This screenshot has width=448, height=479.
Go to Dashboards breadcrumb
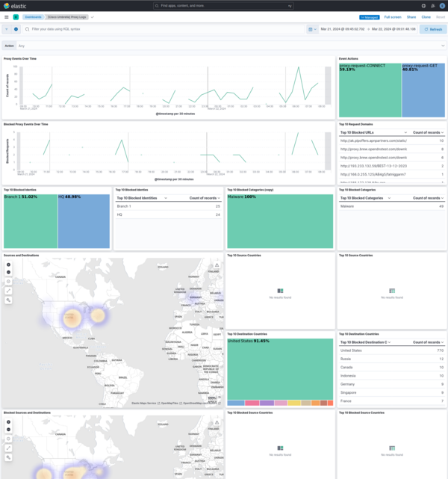pos(33,16)
